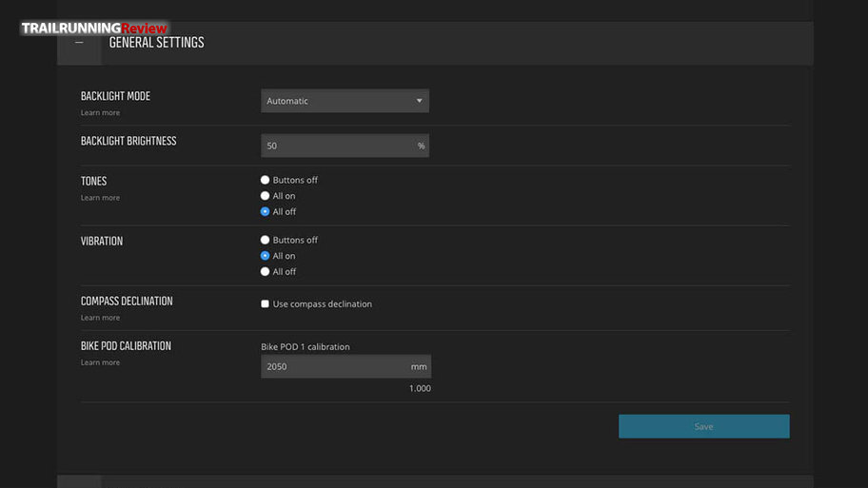Open Learn more under Backlight Mode
868x488 pixels.
100,113
